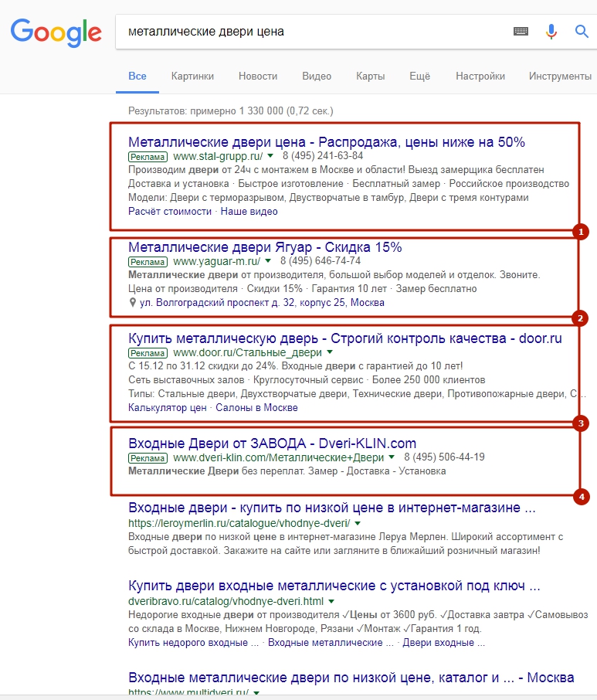Click the https://leroymerlin.ru/catalogue/vhodnye-dveri/ URL
This screenshot has width=597, height=700.
tap(239, 523)
